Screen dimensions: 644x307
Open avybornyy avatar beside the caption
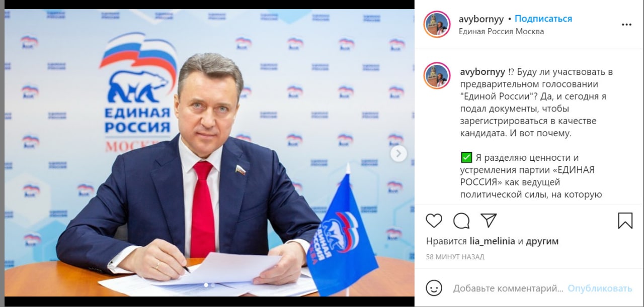(x=437, y=76)
